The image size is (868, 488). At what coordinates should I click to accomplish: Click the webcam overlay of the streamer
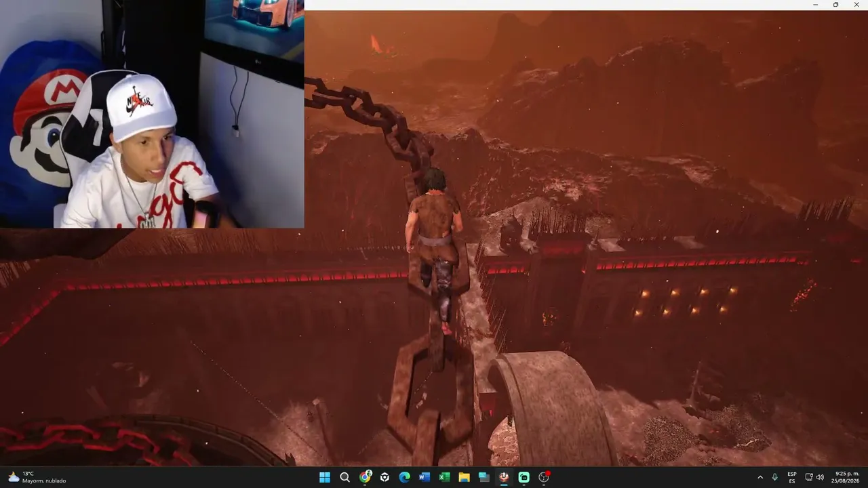tap(152, 114)
